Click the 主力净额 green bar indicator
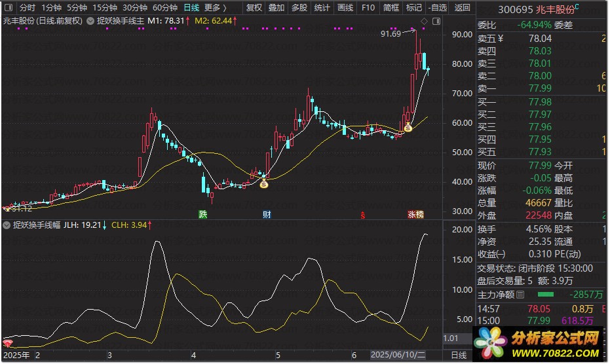This screenshot has height=364, width=610. tap(545, 295)
